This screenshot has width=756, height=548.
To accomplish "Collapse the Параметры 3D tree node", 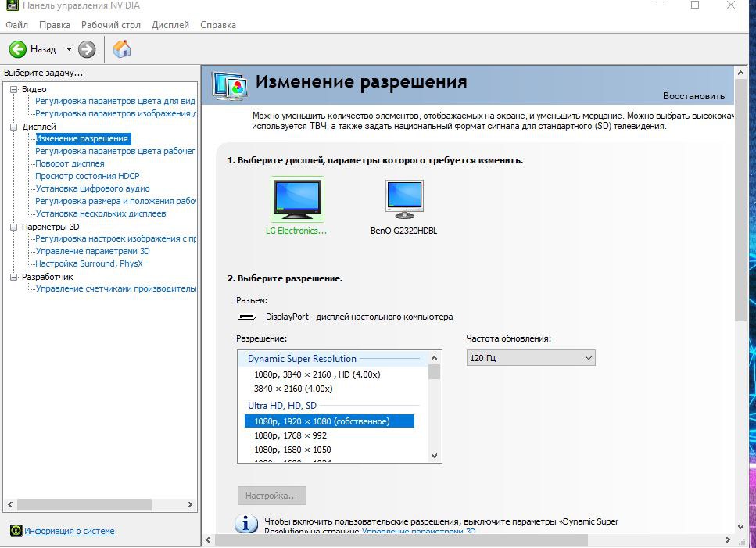I will click(14, 227).
